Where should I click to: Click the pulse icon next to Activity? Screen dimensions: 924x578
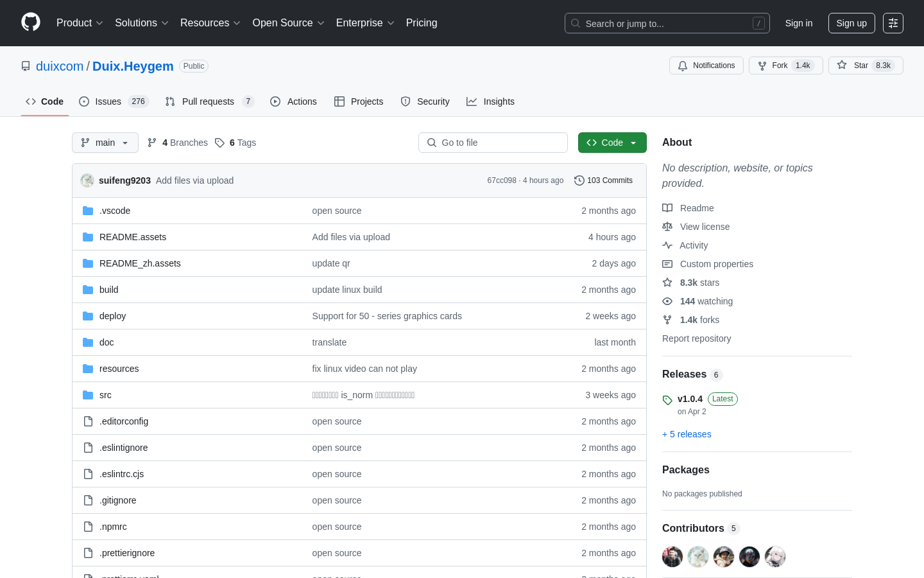(667, 245)
